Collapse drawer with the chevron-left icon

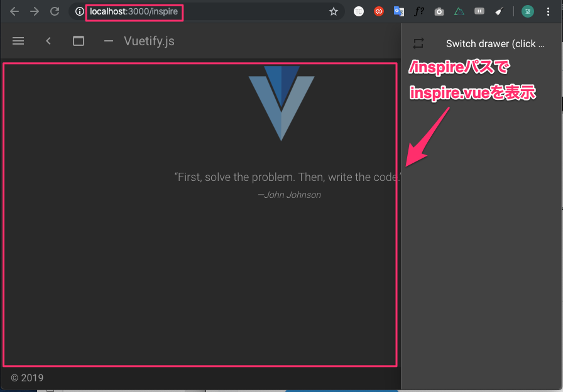48,41
